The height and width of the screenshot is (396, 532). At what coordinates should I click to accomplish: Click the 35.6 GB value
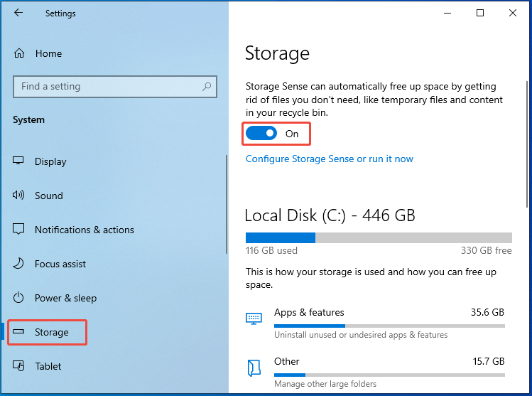487,312
